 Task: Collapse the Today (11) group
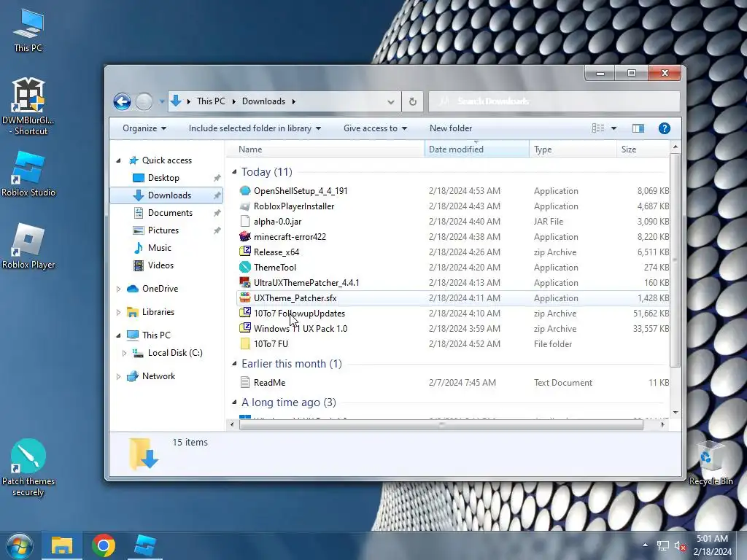pos(234,171)
